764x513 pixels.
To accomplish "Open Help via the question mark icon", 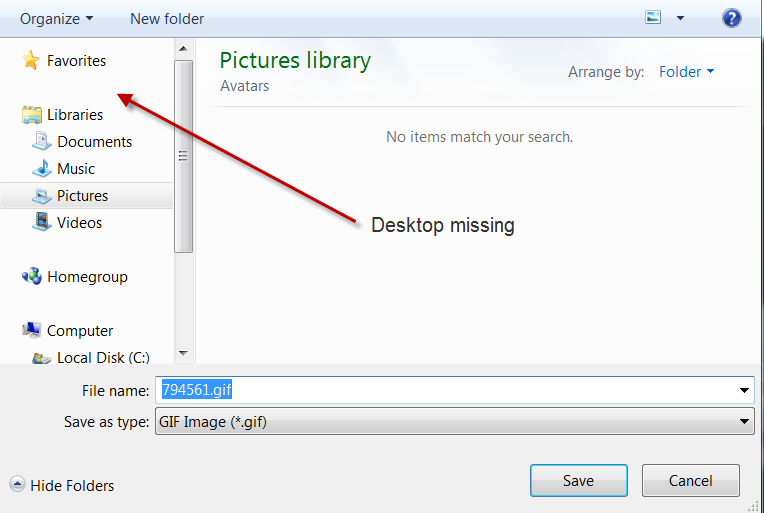I will (x=731, y=19).
